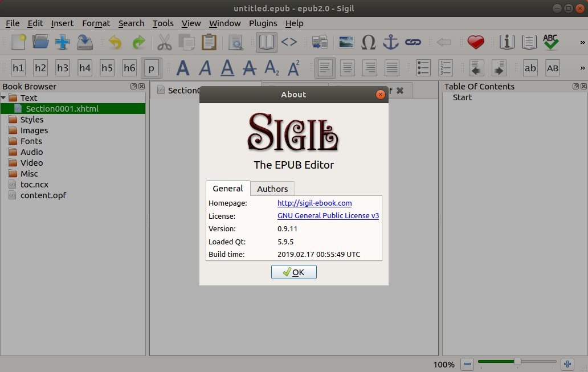Align text right
This screenshot has width=588, height=372.
coord(370,68)
